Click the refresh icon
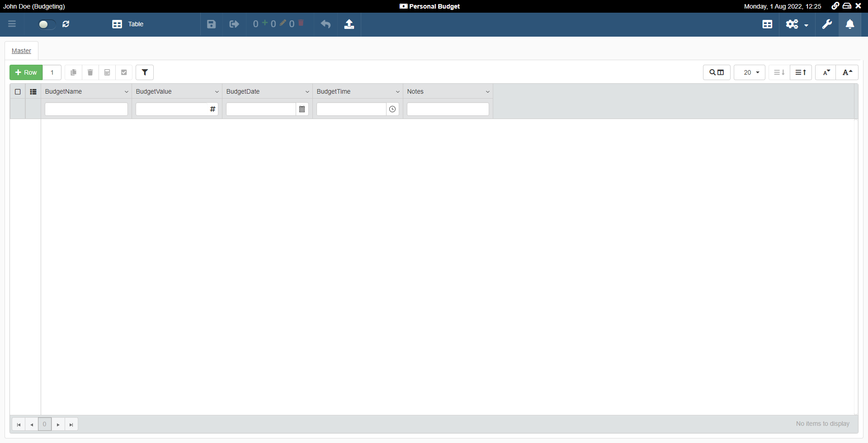The image size is (868, 443). [66, 24]
